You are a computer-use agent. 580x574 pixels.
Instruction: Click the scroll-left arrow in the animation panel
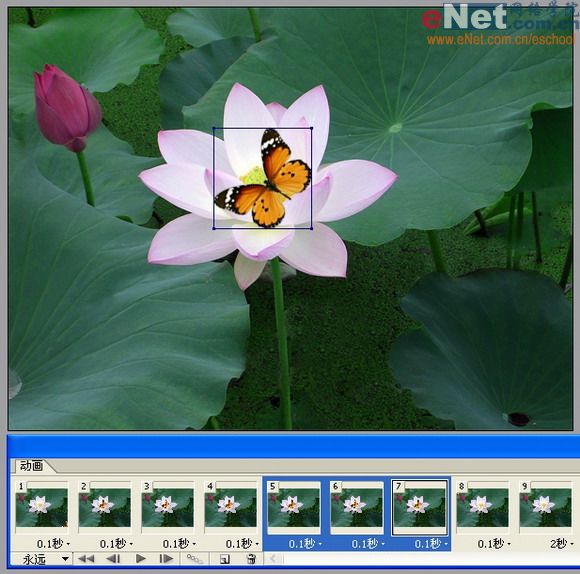click(273, 558)
